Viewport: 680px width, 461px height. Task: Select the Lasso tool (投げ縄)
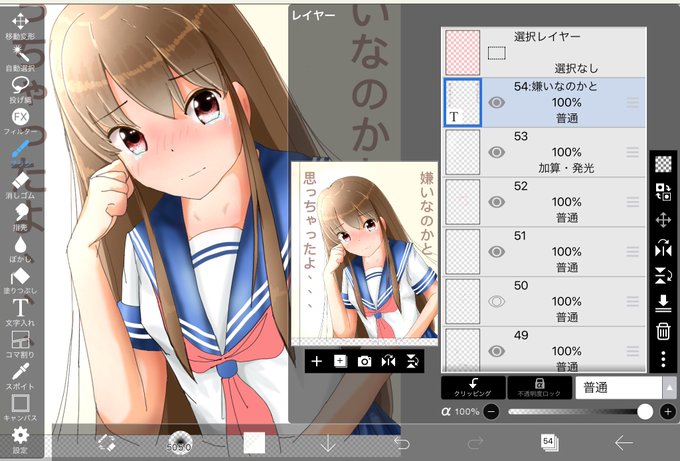click(20, 90)
